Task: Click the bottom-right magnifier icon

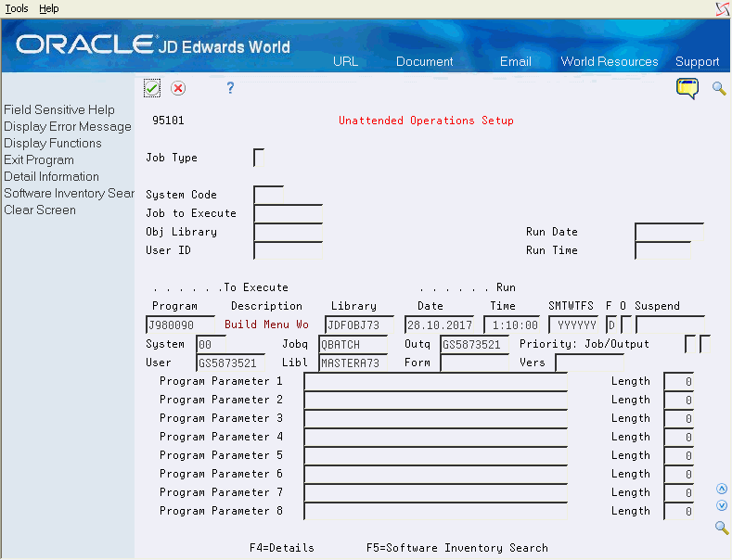Action: click(x=722, y=528)
